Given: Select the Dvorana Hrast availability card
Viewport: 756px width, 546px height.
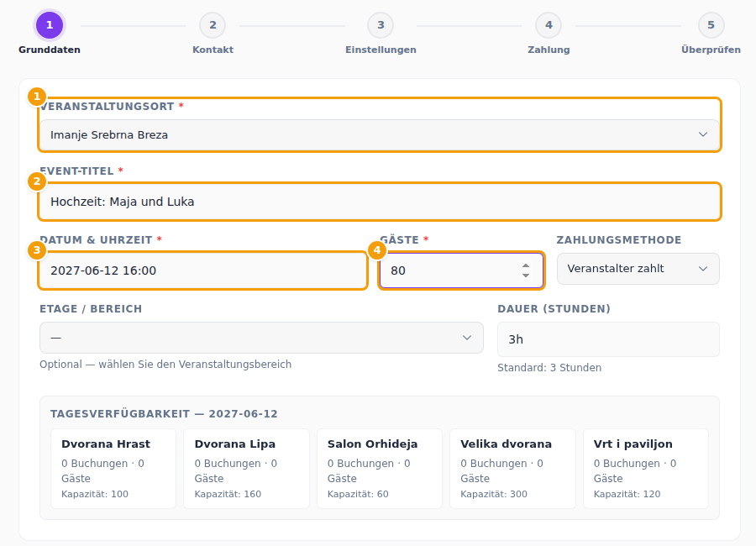Looking at the screenshot, I should (113, 469).
